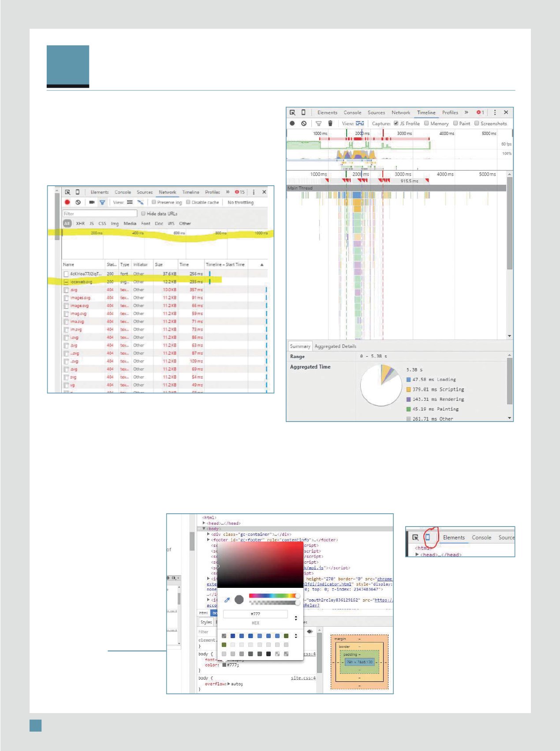Select the inspect element icon in Network panel
The image size is (560, 751).
(x=67, y=192)
